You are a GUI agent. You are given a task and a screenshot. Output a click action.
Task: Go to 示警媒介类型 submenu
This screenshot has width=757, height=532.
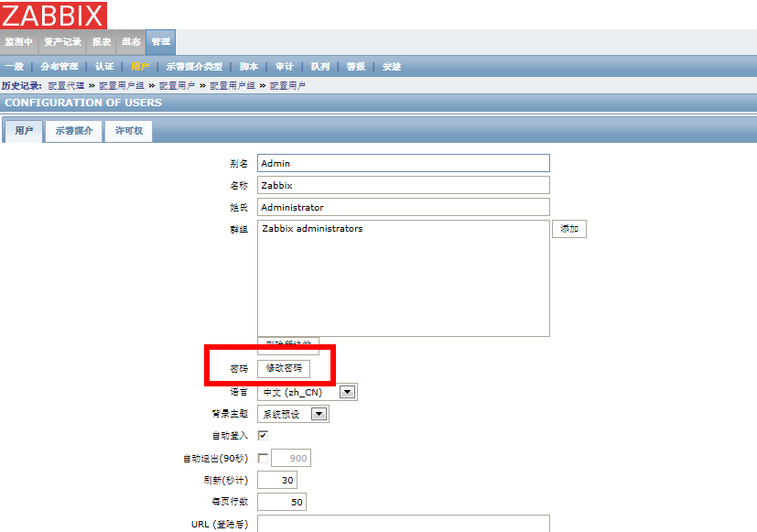(194, 67)
